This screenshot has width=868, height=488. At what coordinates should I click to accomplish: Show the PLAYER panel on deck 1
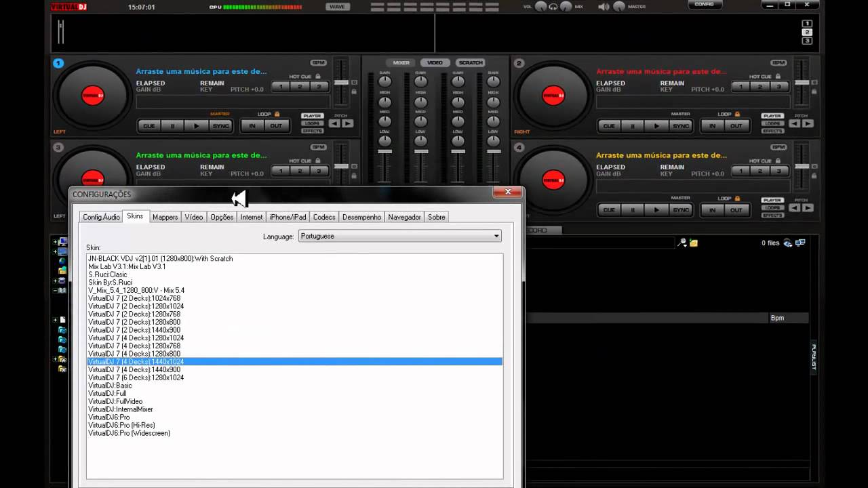313,116
